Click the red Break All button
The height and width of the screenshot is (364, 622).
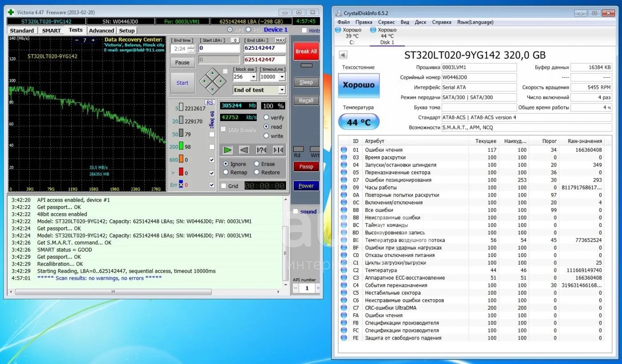[x=306, y=51]
